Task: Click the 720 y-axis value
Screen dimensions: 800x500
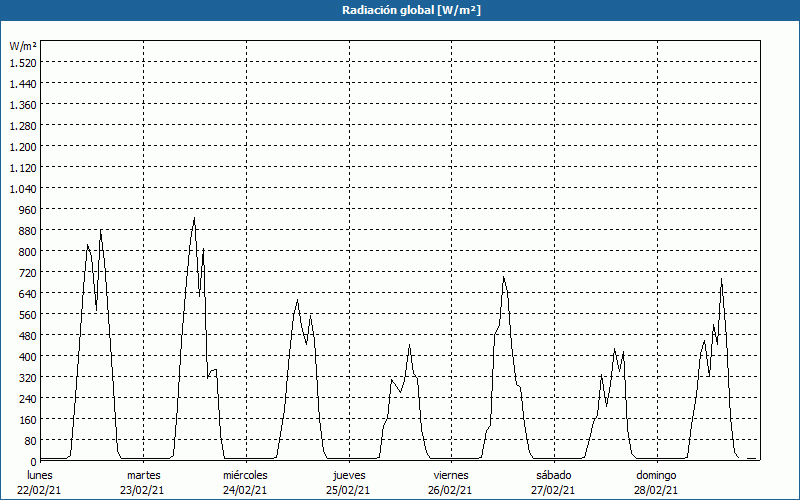Action: point(28,272)
